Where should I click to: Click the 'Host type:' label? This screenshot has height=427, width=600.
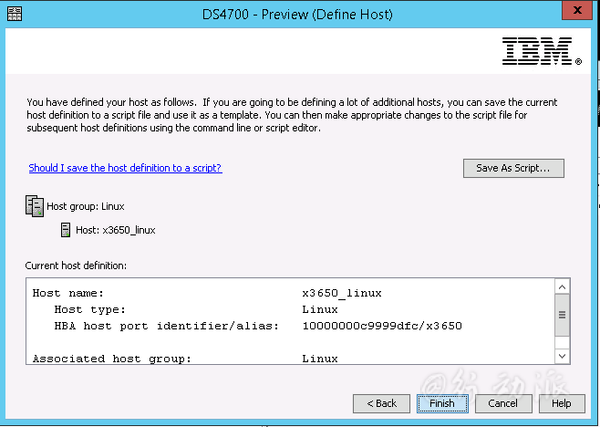[x=90, y=310]
